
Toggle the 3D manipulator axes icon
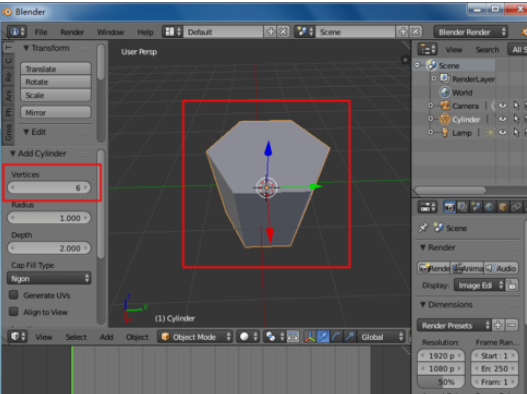(x=310, y=337)
